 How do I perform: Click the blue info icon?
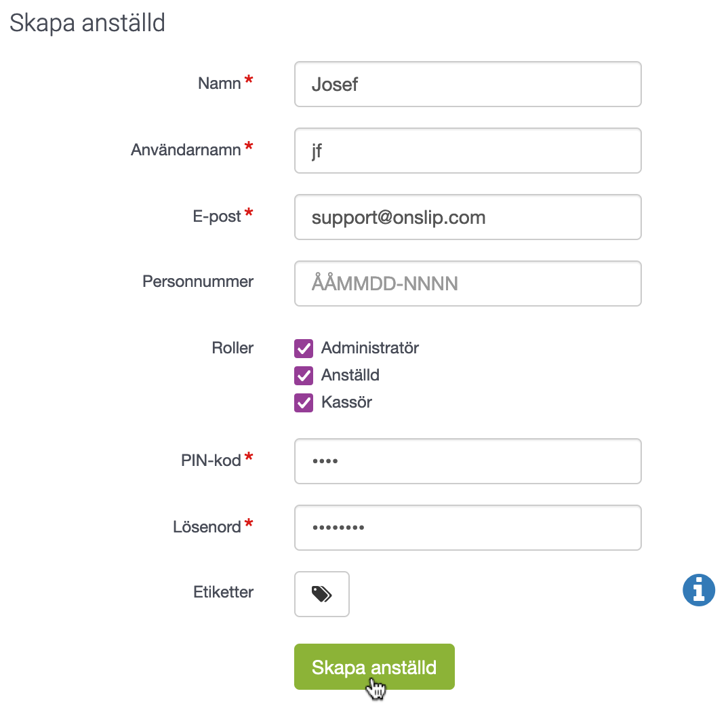pos(699,590)
